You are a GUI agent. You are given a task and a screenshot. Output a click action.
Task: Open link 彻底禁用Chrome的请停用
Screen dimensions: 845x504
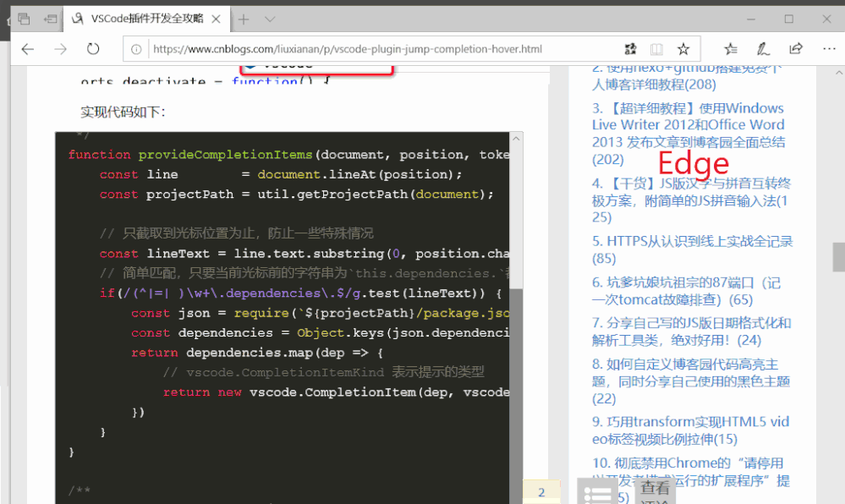691,479
